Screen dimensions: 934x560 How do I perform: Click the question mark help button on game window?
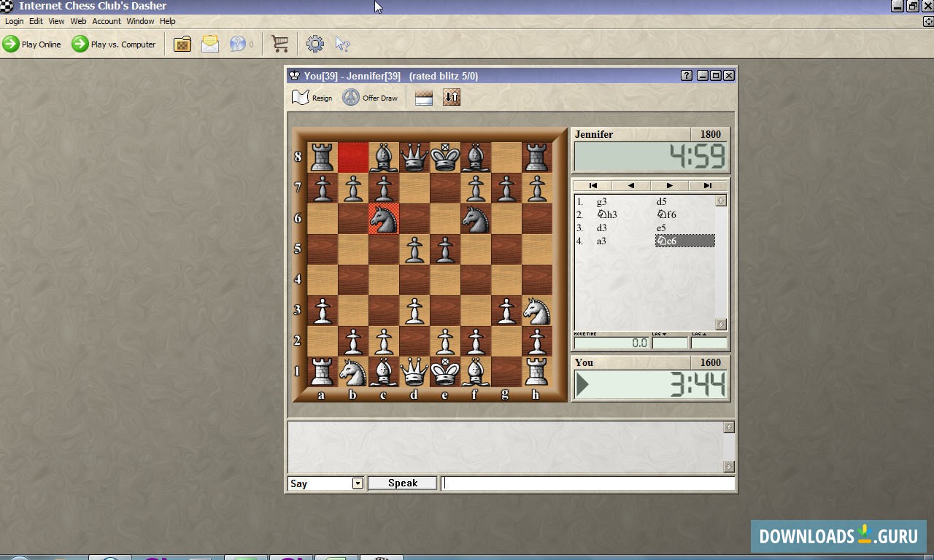tap(687, 76)
